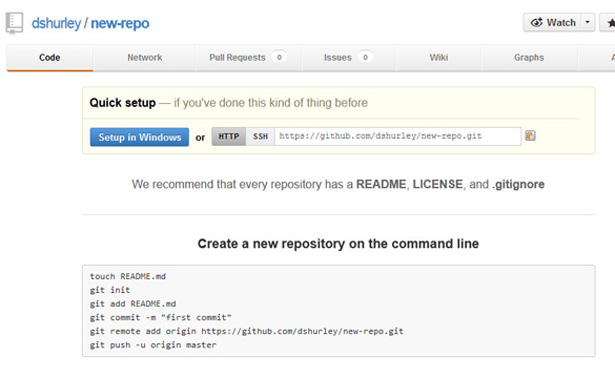
Task: Click the README recommendation link
Action: (x=381, y=184)
